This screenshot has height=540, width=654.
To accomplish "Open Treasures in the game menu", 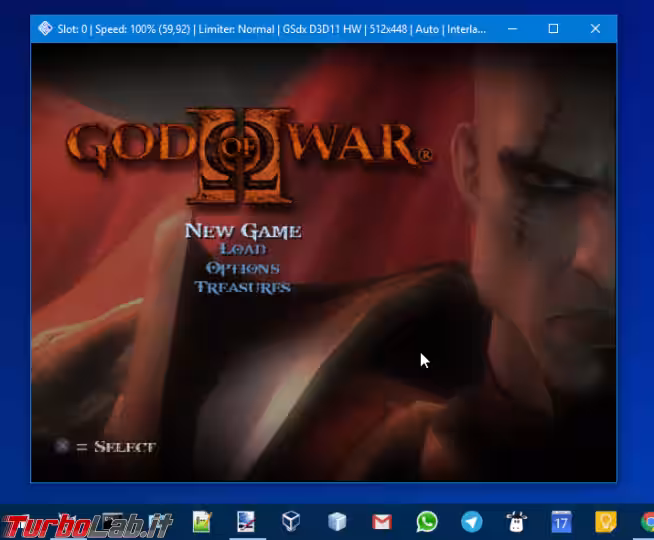I will (x=243, y=287).
